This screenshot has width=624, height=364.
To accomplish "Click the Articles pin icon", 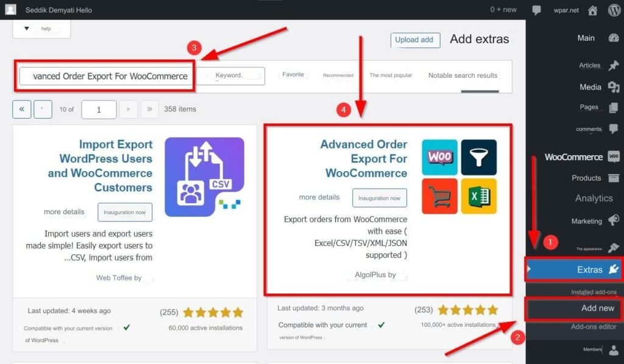I will pos(614,65).
